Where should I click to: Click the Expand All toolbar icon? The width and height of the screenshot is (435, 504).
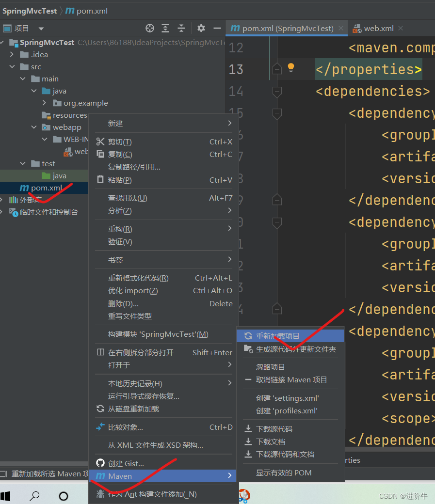click(165, 28)
